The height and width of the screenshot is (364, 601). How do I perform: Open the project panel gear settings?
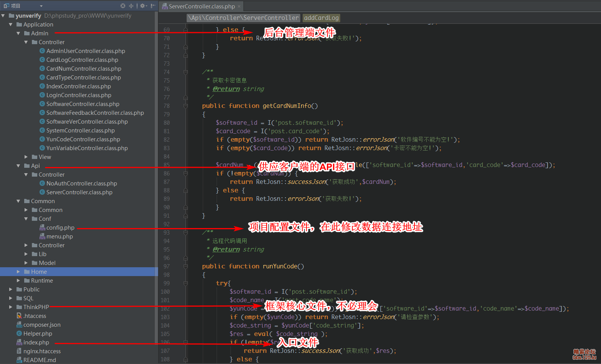point(142,6)
